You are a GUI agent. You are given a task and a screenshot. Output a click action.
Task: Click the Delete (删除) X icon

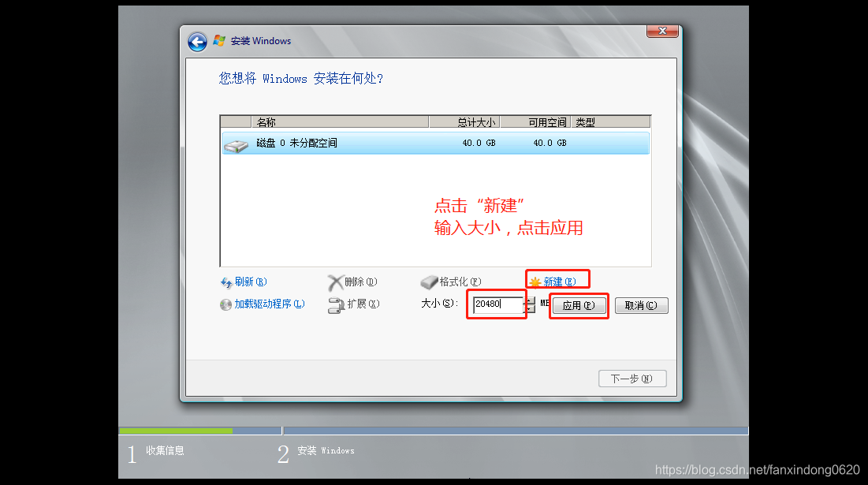pos(334,282)
